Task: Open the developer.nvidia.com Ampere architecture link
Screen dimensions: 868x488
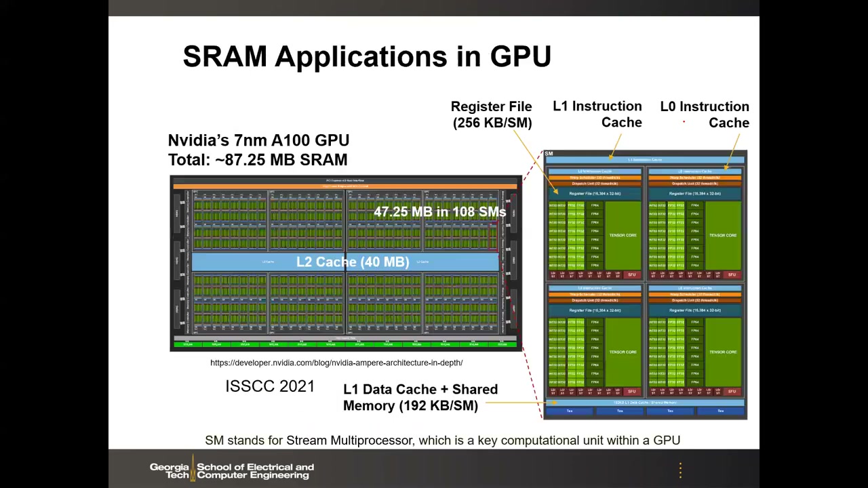Action: 336,363
